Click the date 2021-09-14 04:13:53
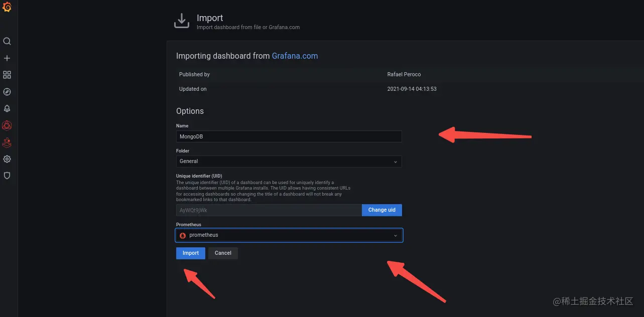 click(x=412, y=89)
